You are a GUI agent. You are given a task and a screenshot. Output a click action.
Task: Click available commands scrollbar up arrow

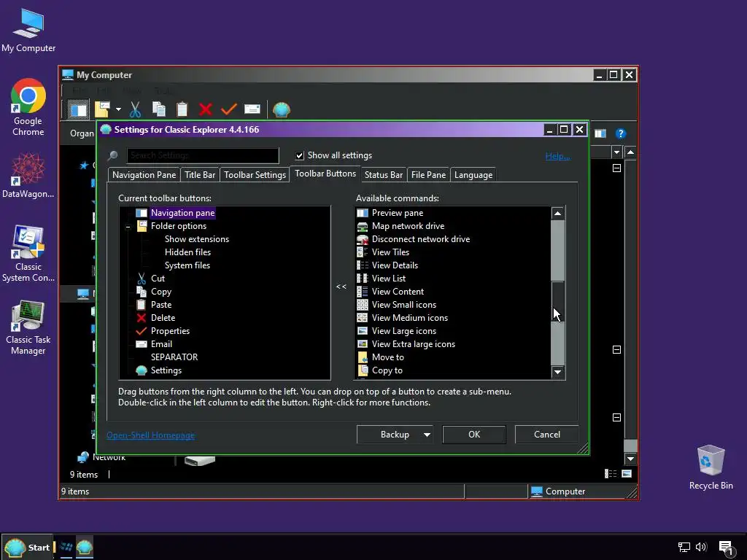click(x=557, y=214)
